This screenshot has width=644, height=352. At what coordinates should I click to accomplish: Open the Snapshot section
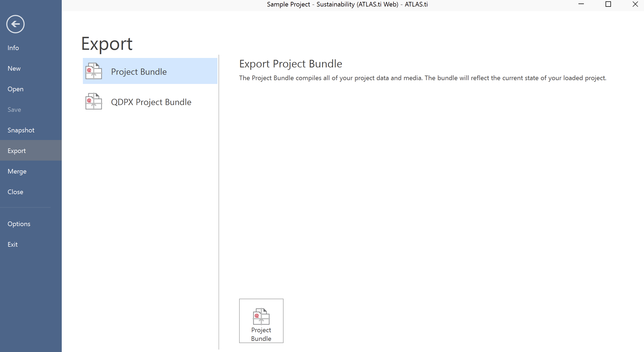(21, 130)
